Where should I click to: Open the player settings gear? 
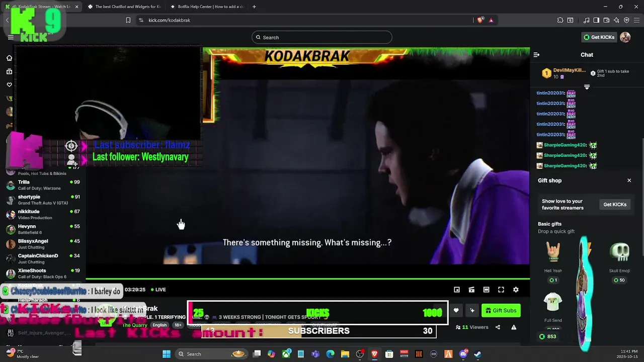click(516, 290)
